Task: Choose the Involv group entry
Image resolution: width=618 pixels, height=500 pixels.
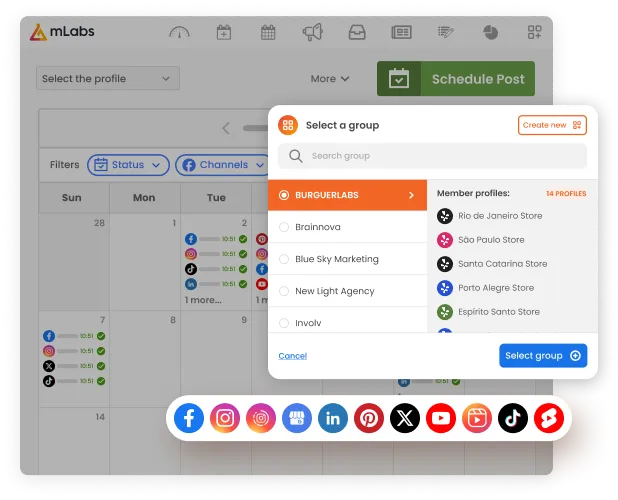Action: point(308,323)
